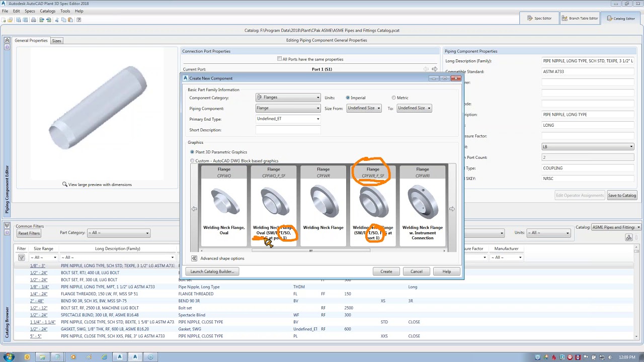Click the Copy toolbar icon
Screen dimensions: 644x362
[63, 20]
